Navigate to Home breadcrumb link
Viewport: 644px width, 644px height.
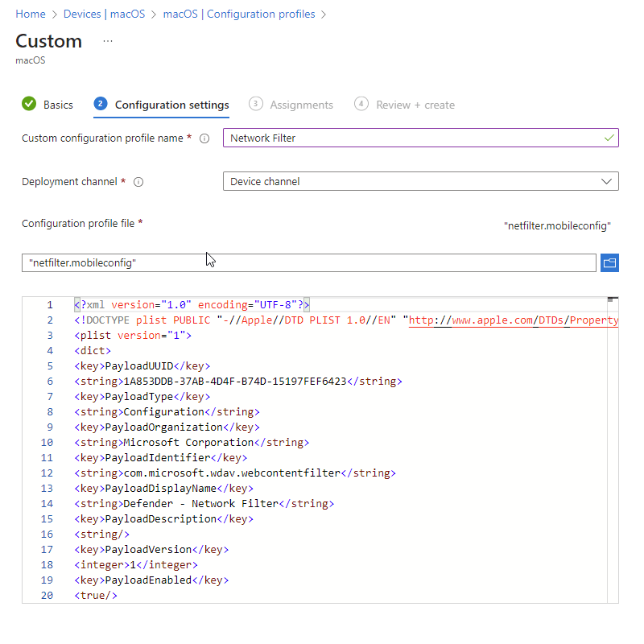pyautogui.click(x=31, y=14)
